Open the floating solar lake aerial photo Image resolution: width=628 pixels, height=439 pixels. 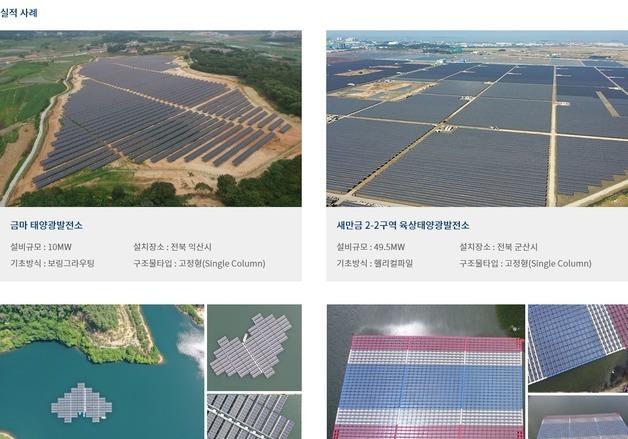coord(102,372)
